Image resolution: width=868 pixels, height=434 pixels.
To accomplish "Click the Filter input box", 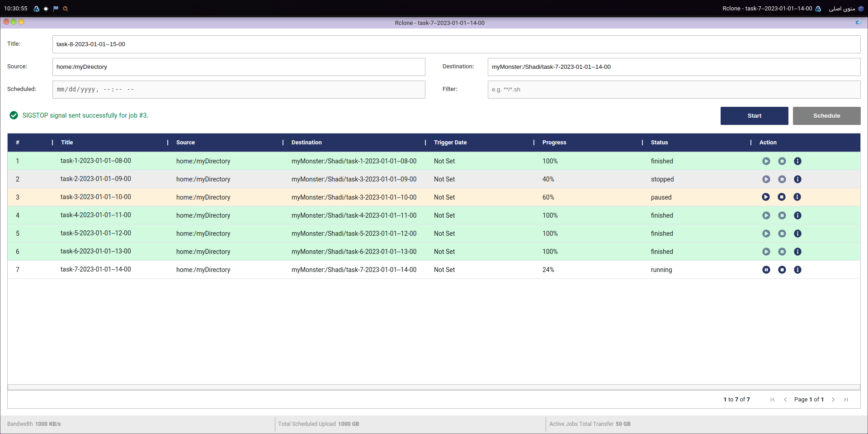I will click(674, 90).
